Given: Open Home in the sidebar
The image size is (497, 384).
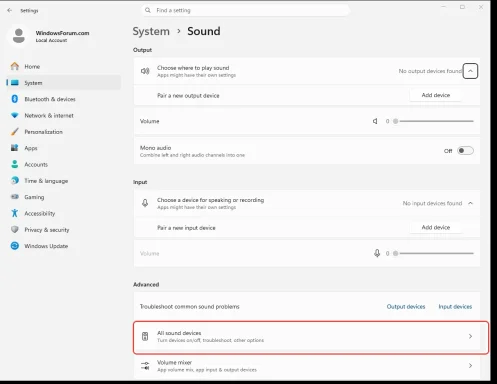Looking at the screenshot, I should 63,66.
